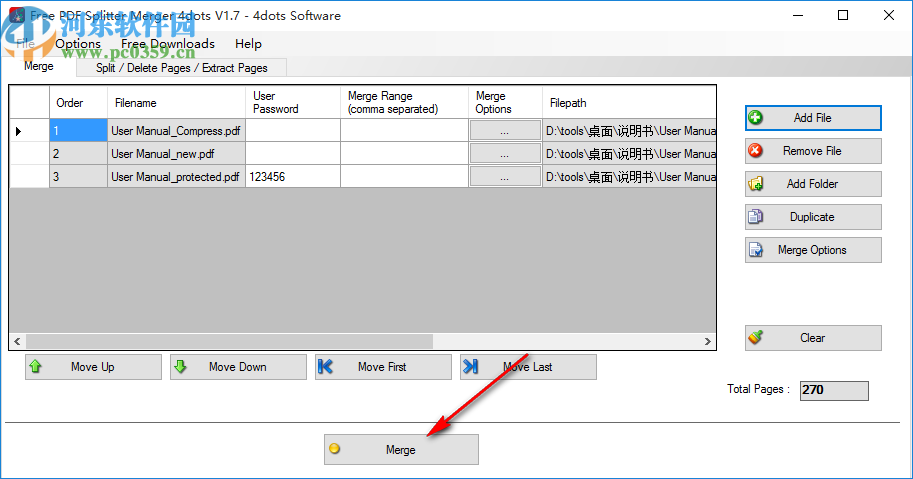Click the Duplicate button label
Screen dimensions: 913x479
click(x=812, y=217)
